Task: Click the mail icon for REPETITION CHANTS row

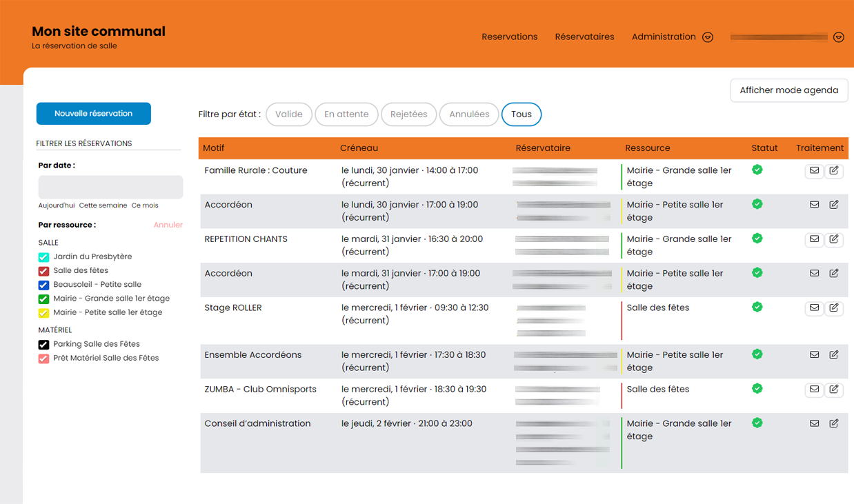Action: pyautogui.click(x=814, y=239)
